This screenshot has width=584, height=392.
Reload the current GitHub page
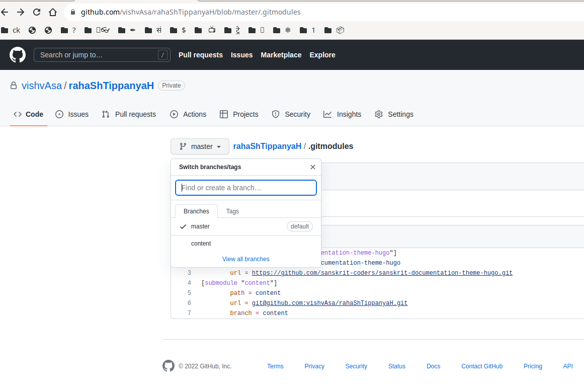pos(37,12)
